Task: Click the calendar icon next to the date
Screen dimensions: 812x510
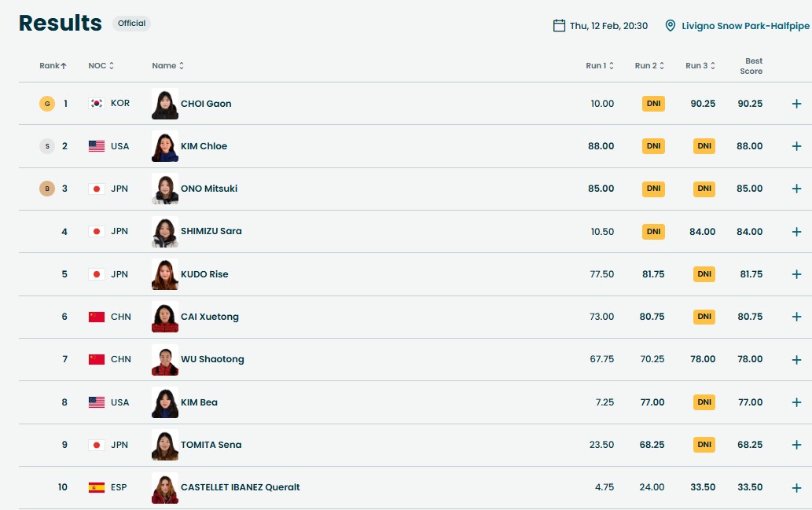Action: click(559, 26)
